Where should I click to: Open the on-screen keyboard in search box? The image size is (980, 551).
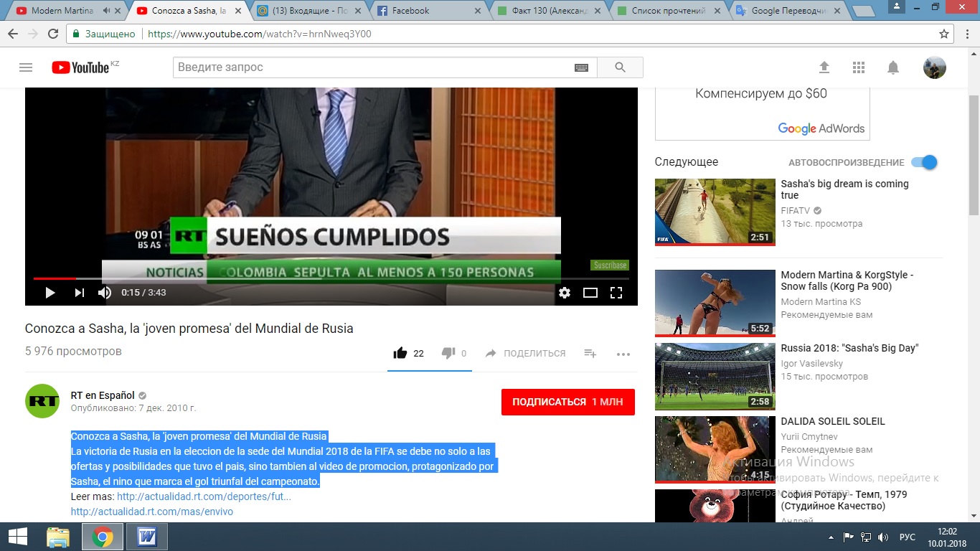(581, 67)
